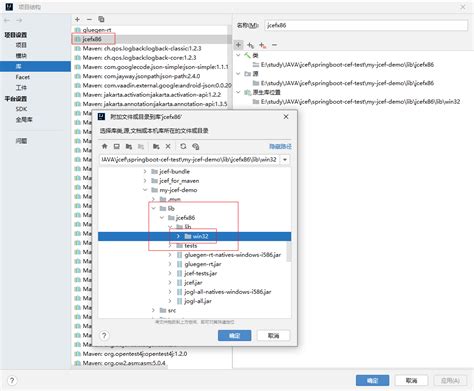Go back with left arrow in Project Structure
Screen dimensions: 474x391
point(7,20)
